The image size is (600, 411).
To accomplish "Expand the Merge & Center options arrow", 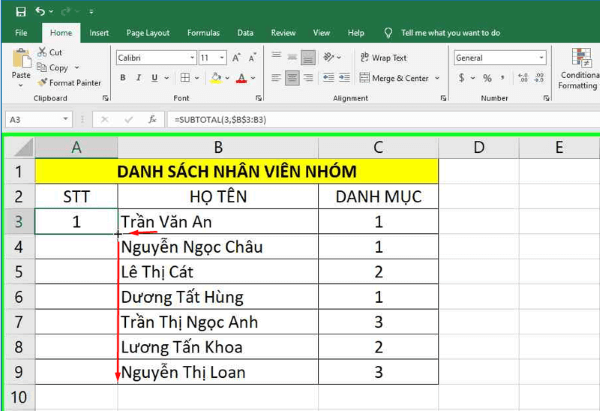I will point(437,78).
